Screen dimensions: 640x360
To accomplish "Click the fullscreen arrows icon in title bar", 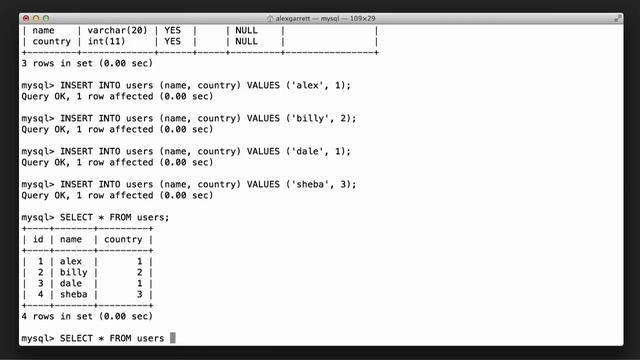I will [x=618, y=18].
